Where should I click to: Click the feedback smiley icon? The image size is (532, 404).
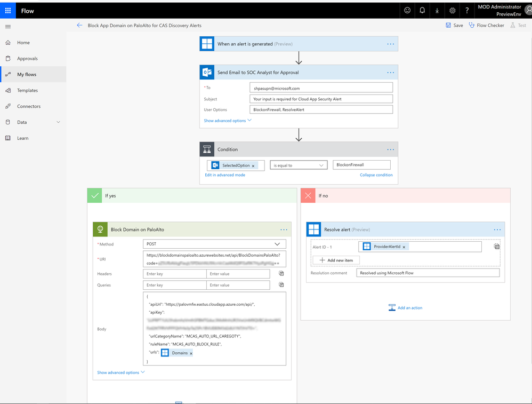407,11
